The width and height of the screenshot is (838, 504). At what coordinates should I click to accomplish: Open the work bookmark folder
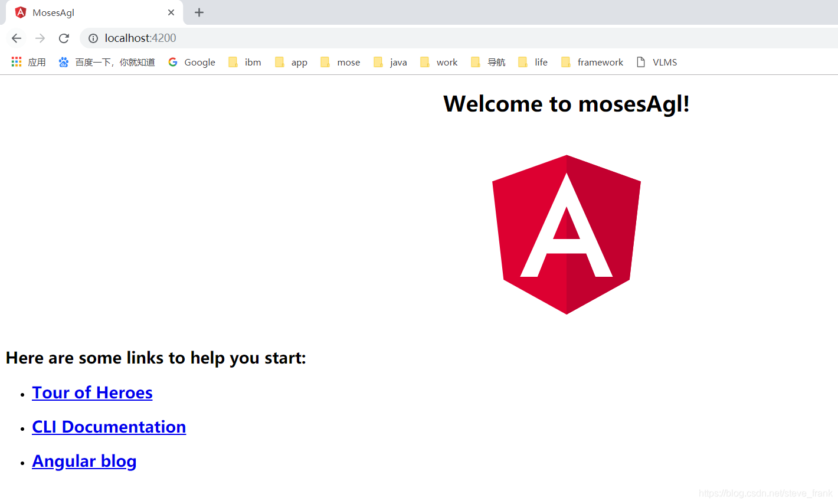(438, 62)
